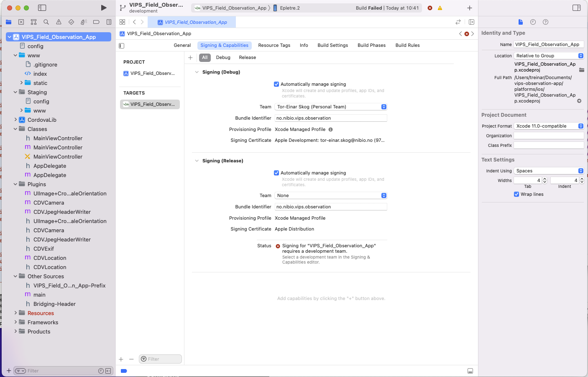
Task: Click the Library plus button in toolbar
Action: [470, 8]
